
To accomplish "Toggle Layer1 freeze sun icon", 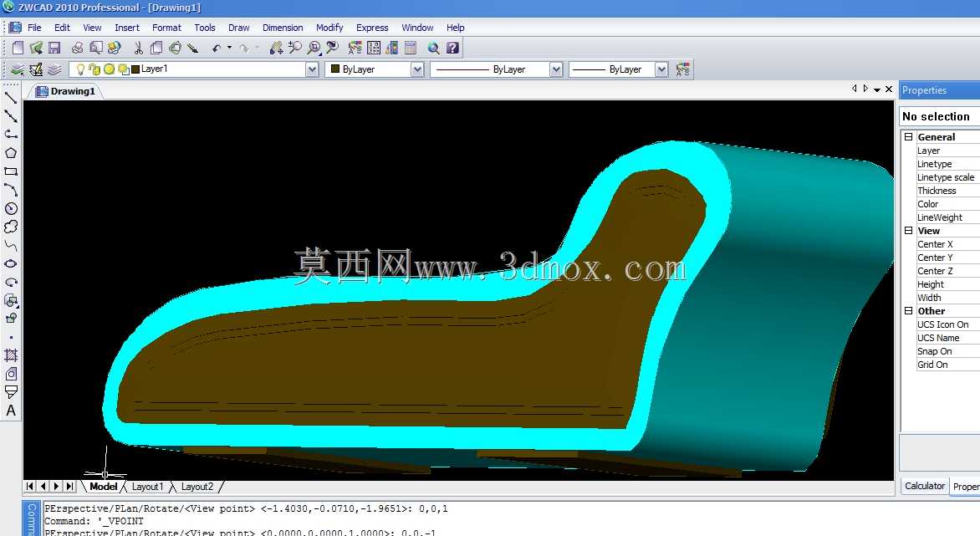I will (x=110, y=69).
